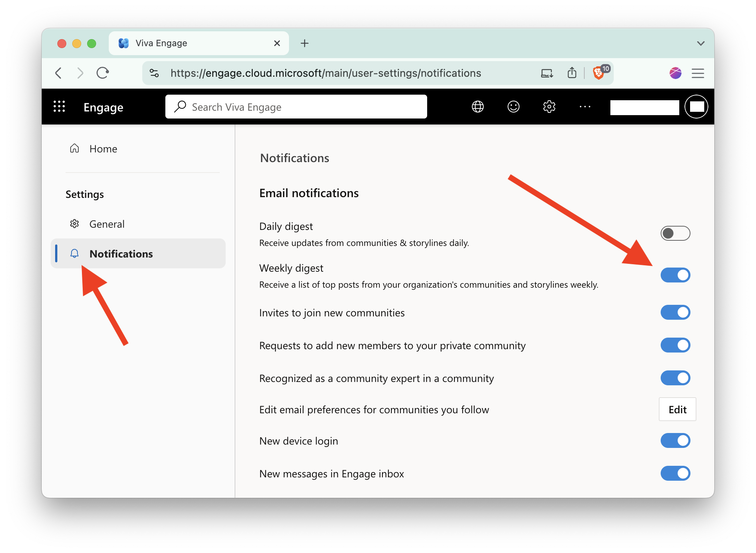The image size is (756, 553).
Task: Switch to the Viva Engage browser tab
Action: 199,43
